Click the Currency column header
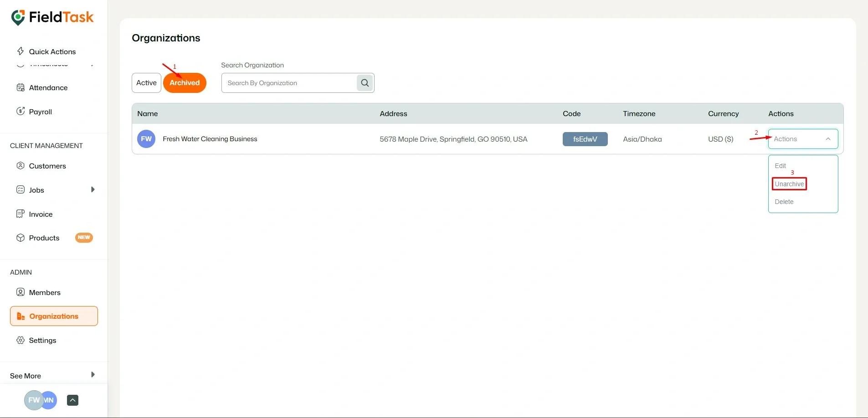The height and width of the screenshot is (418, 868). point(723,114)
